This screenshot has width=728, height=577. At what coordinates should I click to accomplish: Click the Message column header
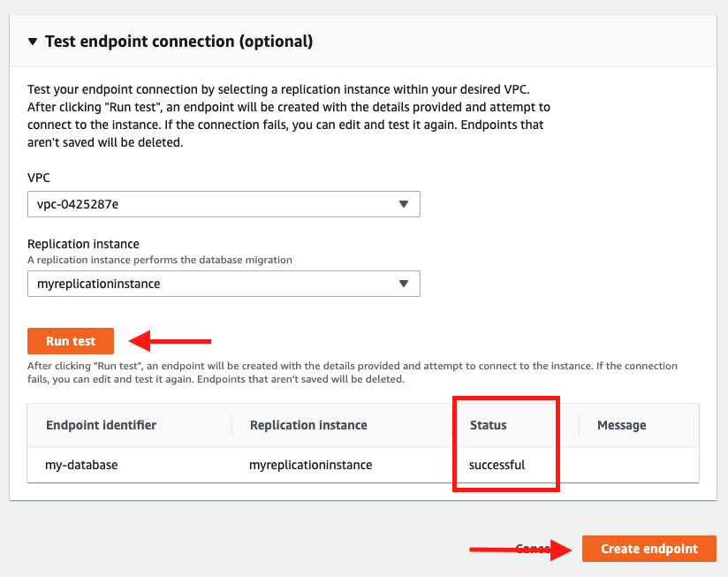point(621,425)
